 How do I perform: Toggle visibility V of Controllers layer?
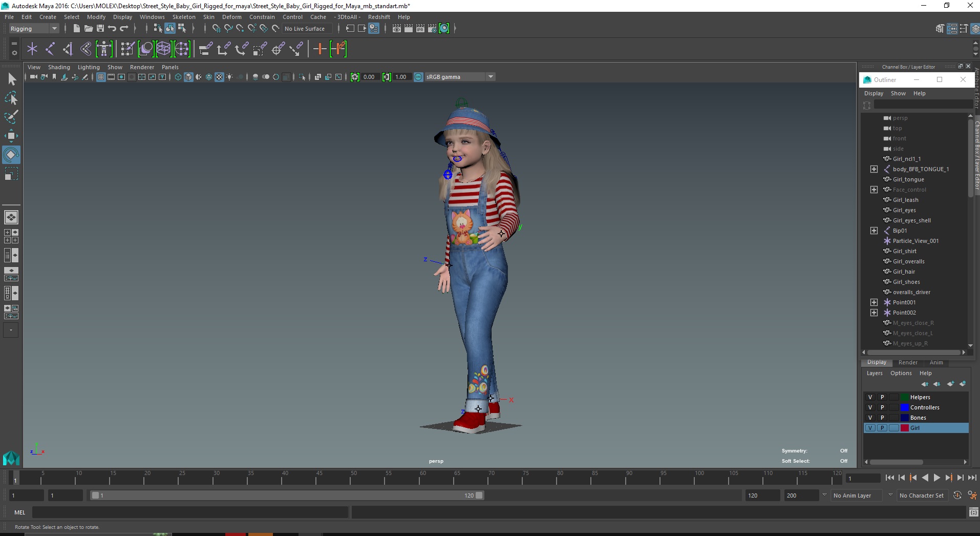[870, 407]
